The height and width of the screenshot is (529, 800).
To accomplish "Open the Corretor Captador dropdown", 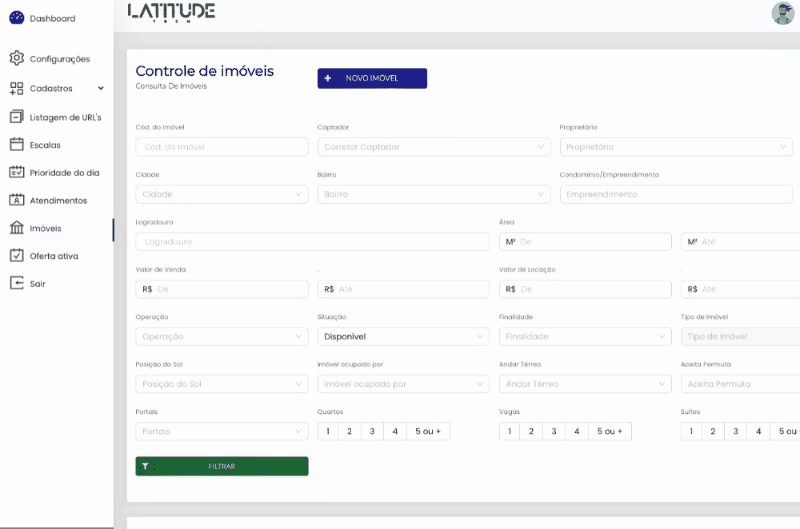I will [433, 147].
